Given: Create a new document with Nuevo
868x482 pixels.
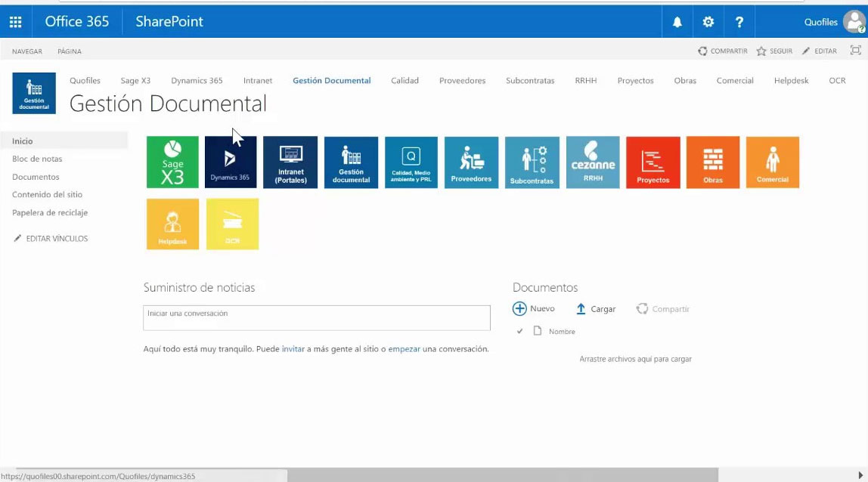Looking at the screenshot, I should (534, 309).
